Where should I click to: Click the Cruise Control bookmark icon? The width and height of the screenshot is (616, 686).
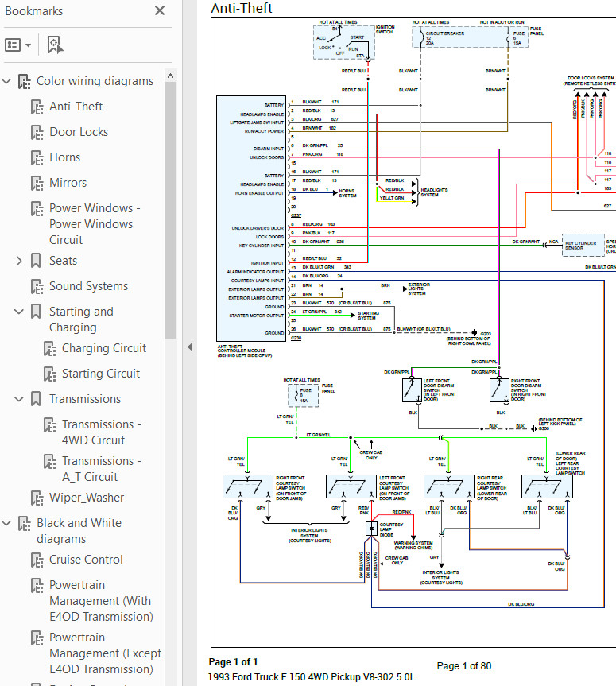(37, 560)
